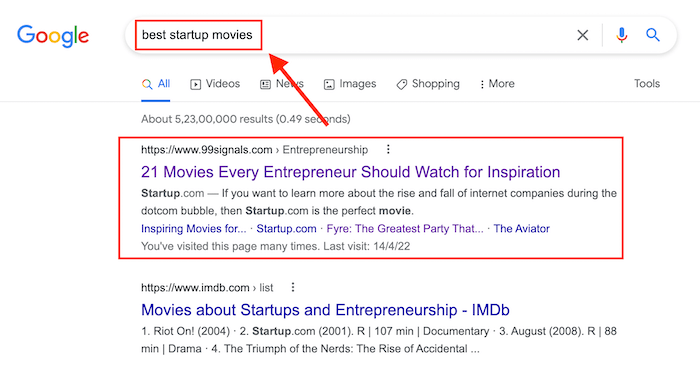Start voice search with microphone icon
700x374 pixels.
pos(621,35)
